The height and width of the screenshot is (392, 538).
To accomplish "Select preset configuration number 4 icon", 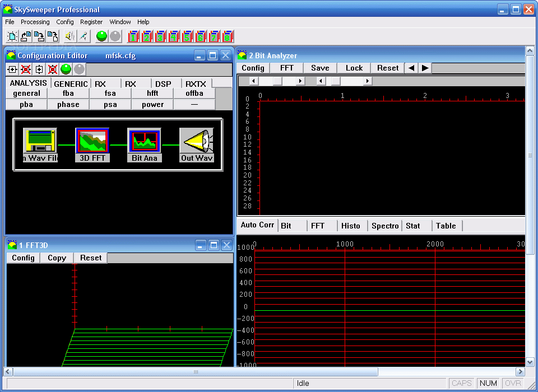I will coord(174,36).
